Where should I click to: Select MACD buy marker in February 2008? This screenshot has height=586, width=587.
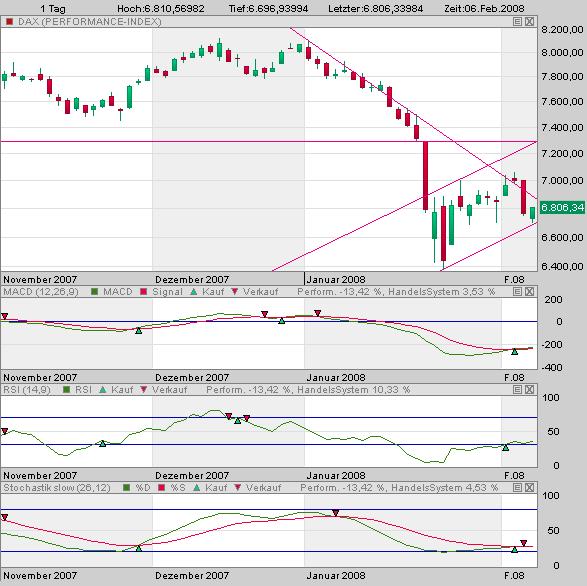[x=515, y=351]
